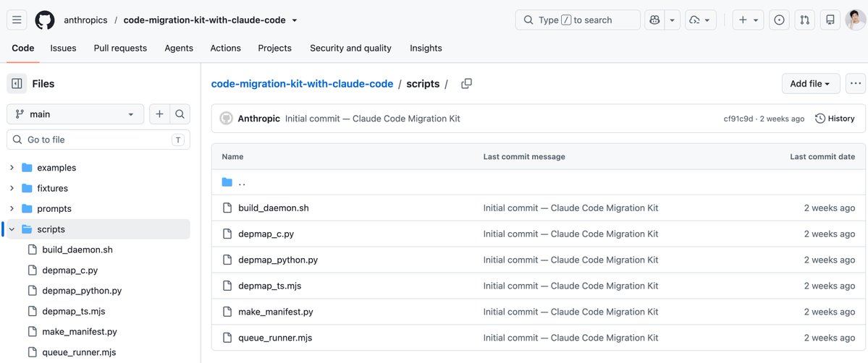
Task: Go to the GitHub homepage logo
Action: [x=45, y=20]
